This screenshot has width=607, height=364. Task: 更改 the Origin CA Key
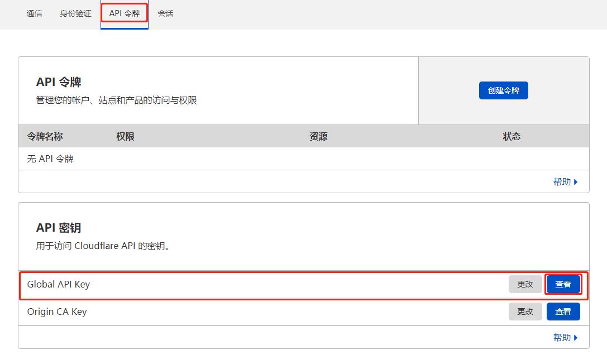coord(525,312)
